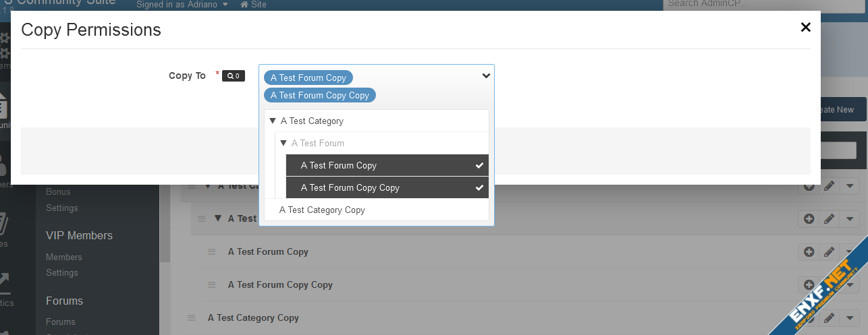The width and height of the screenshot is (868, 335).
Task: Click the pencil edit icon on A Test Forum Copy row
Action: [x=829, y=252]
